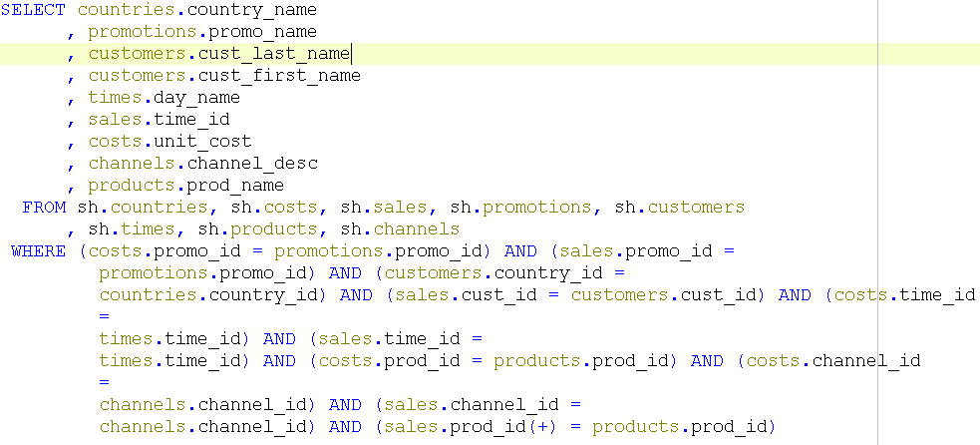Click 'countries.country_id' condition

point(209,295)
